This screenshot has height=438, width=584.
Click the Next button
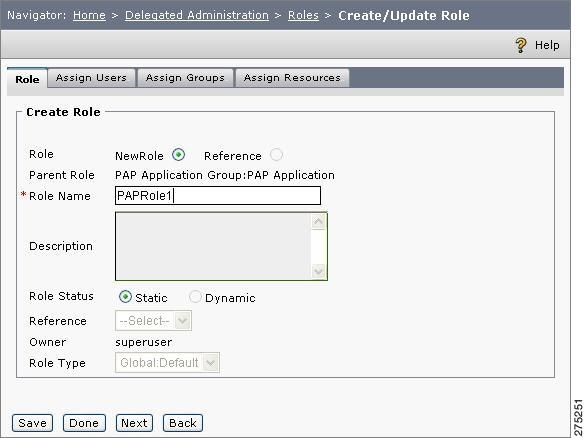point(134,423)
